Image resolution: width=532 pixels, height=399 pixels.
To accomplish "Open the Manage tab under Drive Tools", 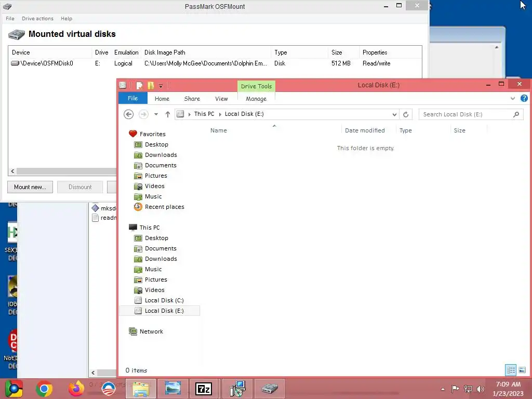I will [x=256, y=98].
